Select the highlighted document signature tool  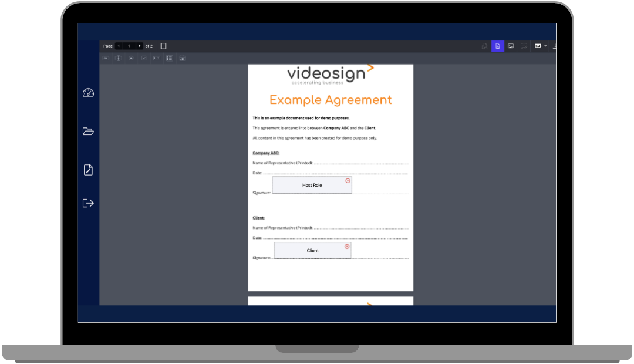point(497,46)
